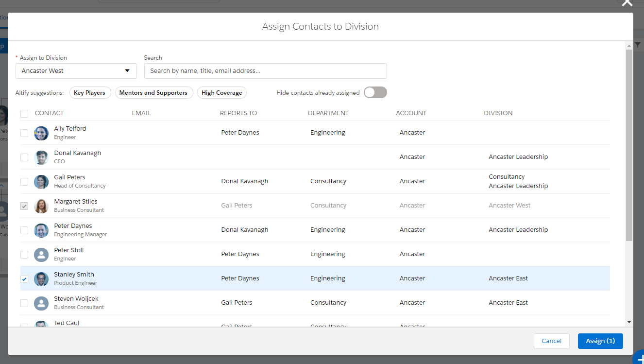
Task: Check the select-all checkbox in header
Action: coord(24,113)
